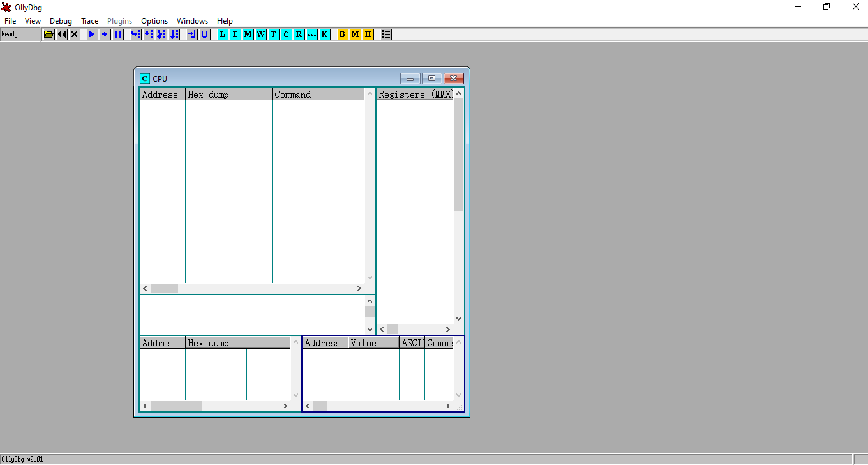The image size is (868, 465).
Task: Click the Registers (MMX) header bar
Action: click(x=415, y=95)
